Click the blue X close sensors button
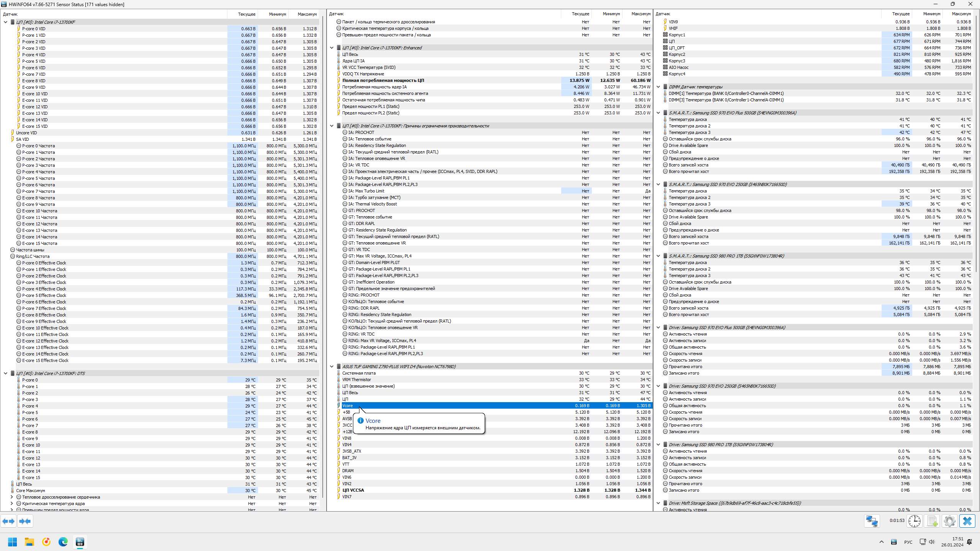The width and height of the screenshot is (980, 551). [967, 521]
